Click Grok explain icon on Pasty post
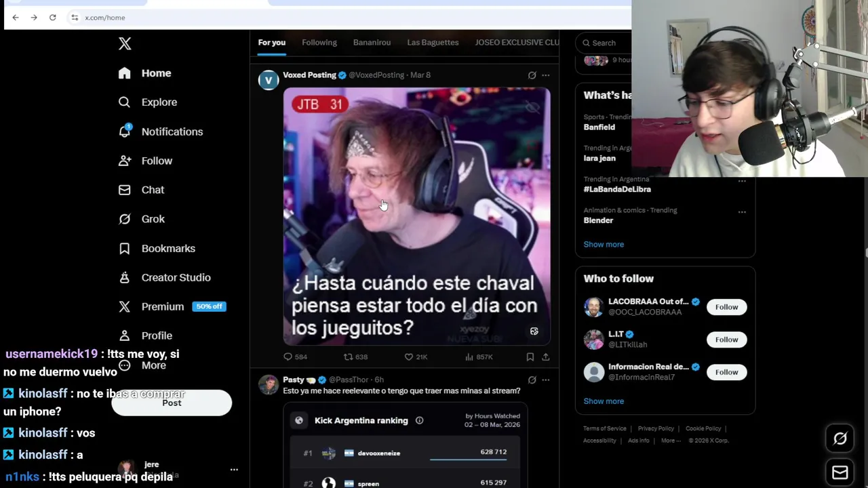Screen dimensions: 868x488 [x=532, y=380]
